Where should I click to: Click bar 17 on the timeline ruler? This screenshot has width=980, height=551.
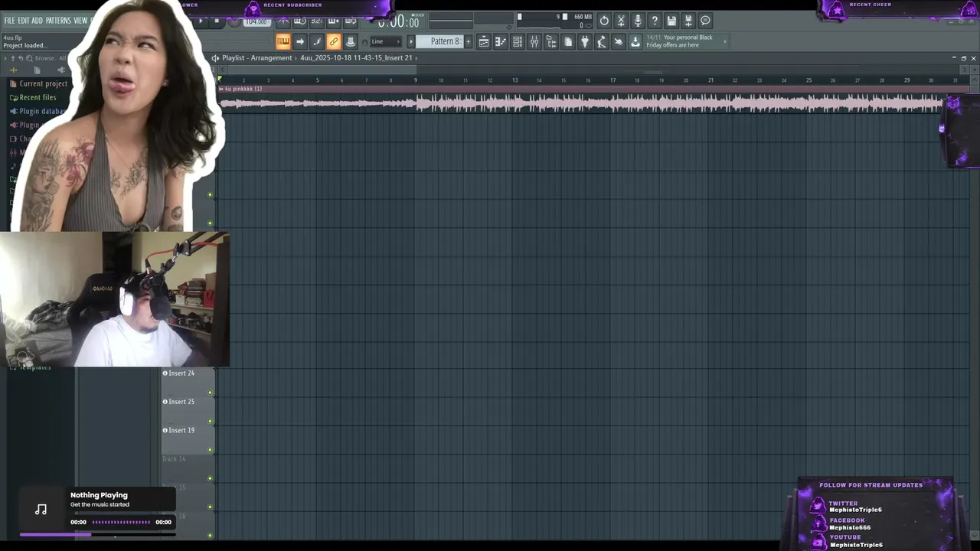(612, 80)
